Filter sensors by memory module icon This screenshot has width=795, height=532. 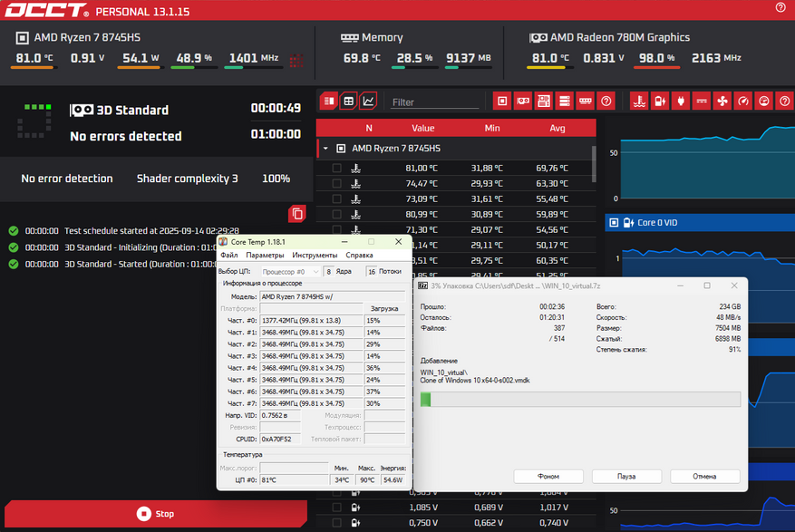[x=585, y=102]
